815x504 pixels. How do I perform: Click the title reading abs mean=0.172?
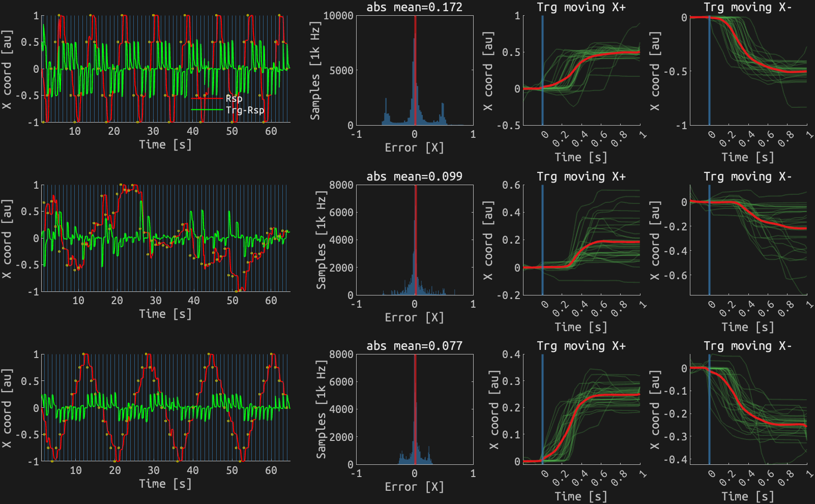pos(414,7)
